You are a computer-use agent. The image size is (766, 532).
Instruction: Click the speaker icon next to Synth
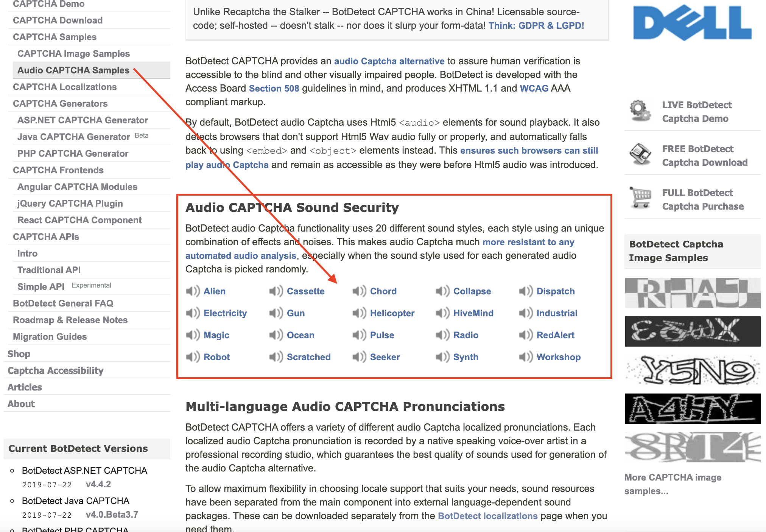pos(442,357)
